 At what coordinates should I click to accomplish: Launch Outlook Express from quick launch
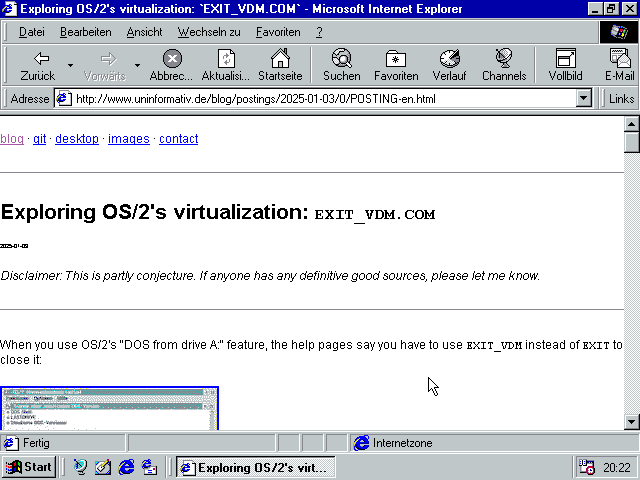[149, 467]
